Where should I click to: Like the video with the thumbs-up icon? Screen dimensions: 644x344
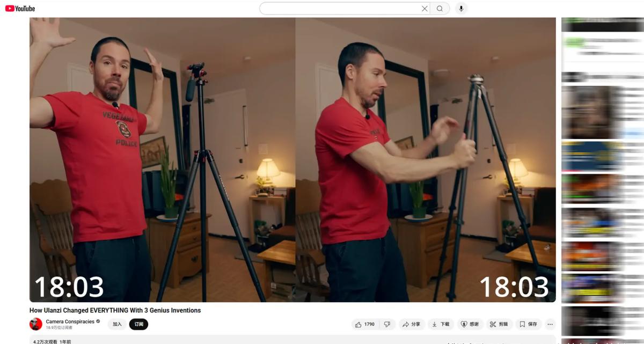[364, 324]
